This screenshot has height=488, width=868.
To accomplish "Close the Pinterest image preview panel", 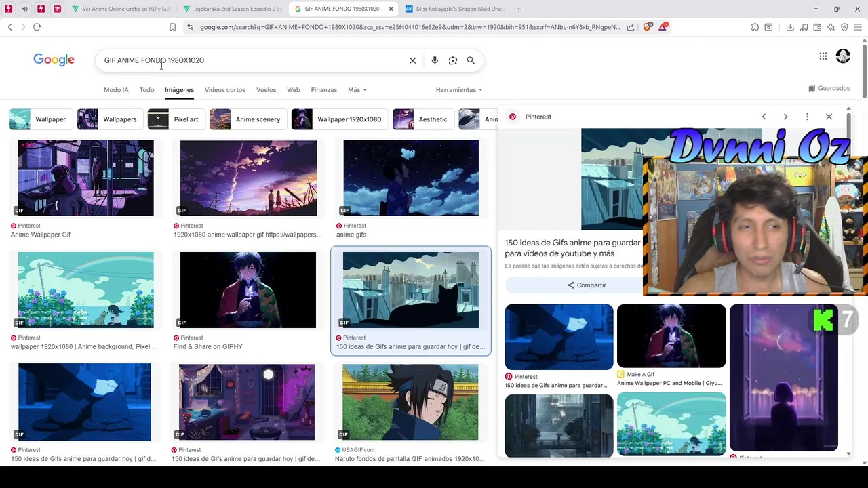I will pos(829,117).
